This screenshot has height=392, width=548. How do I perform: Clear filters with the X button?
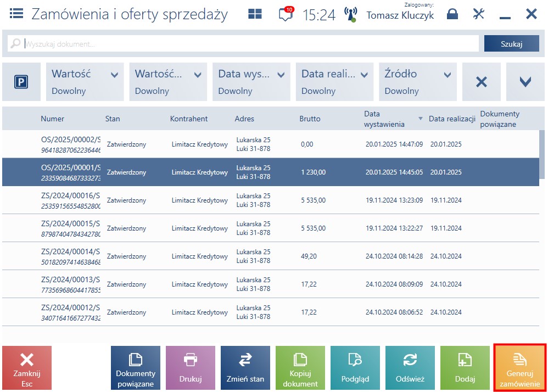[481, 82]
